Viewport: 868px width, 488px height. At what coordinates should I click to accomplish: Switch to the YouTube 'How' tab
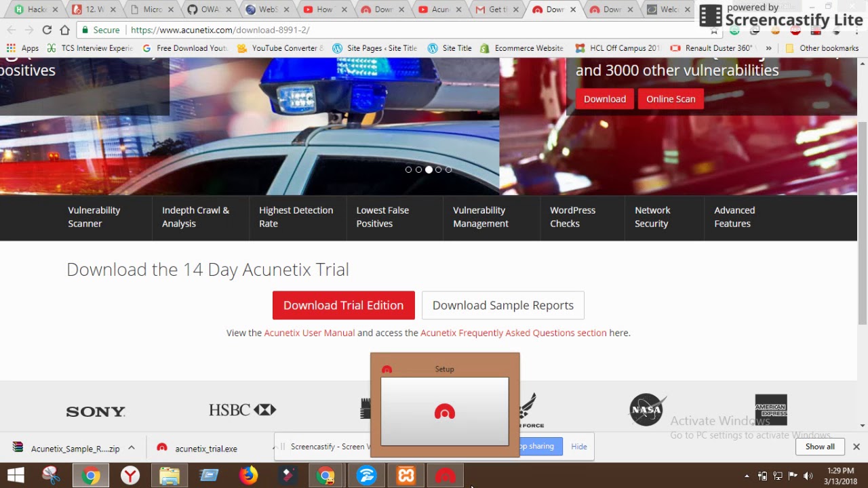pos(325,9)
